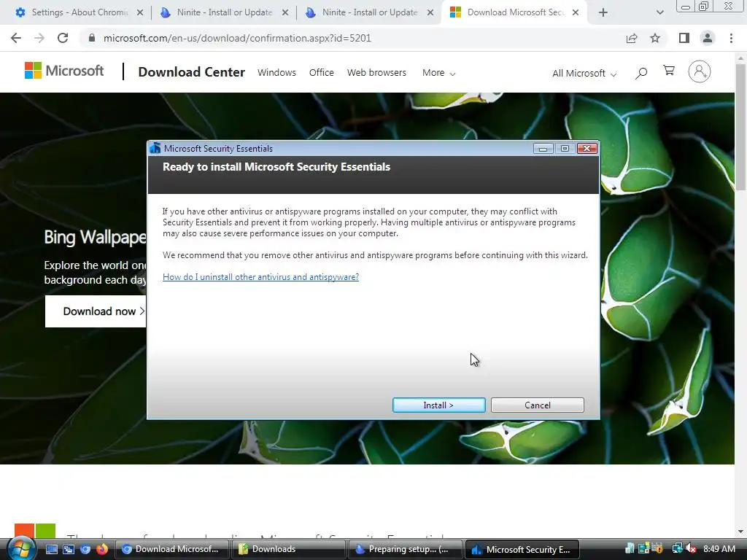Close the Download Microsoft Security tab
The height and width of the screenshot is (560, 747).
576,12
